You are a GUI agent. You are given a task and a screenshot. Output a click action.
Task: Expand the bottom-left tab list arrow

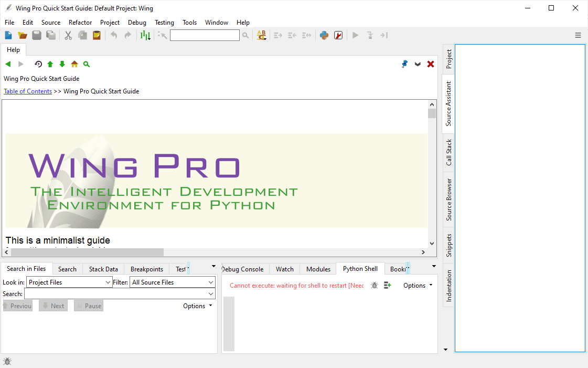click(x=214, y=266)
